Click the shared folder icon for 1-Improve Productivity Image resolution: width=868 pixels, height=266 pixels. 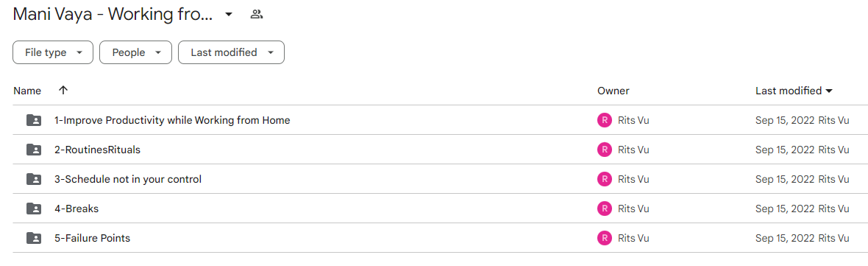pos(34,119)
